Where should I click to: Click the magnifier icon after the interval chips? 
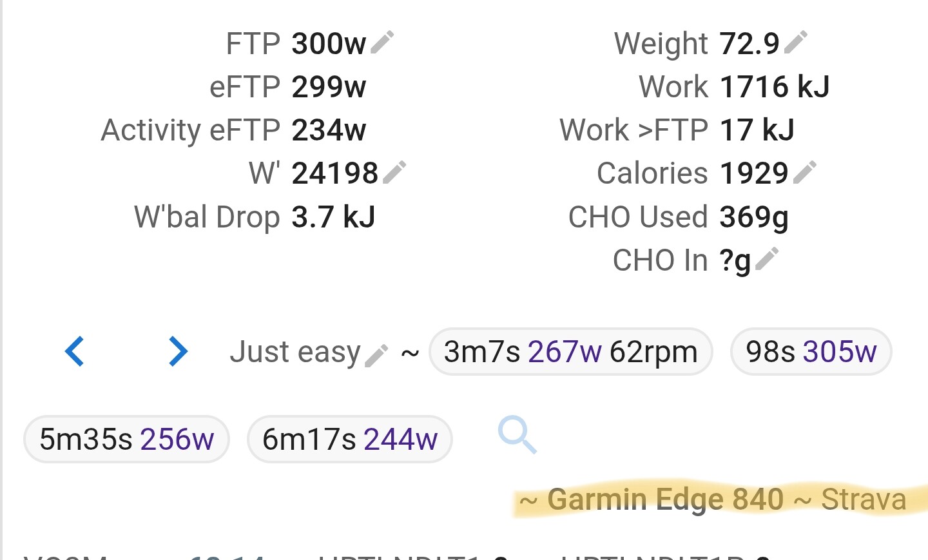[517, 435]
